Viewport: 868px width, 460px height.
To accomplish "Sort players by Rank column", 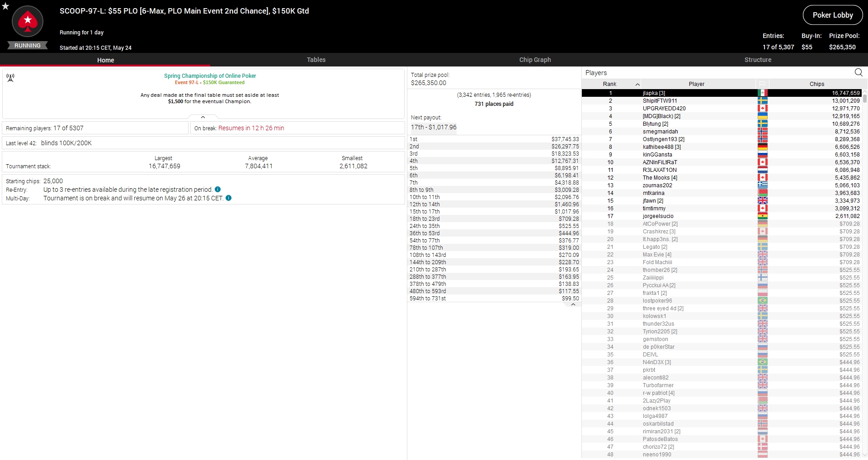I will (611, 84).
